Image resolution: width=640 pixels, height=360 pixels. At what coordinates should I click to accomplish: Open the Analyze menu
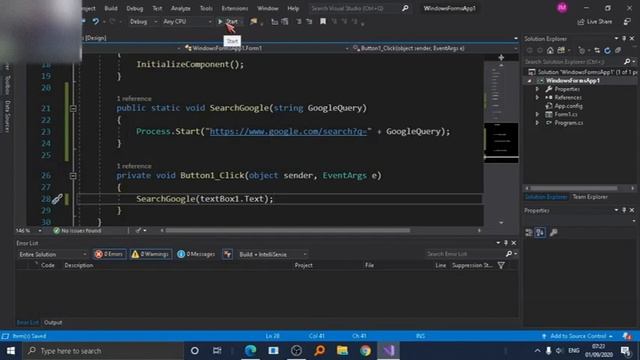(x=180, y=8)
